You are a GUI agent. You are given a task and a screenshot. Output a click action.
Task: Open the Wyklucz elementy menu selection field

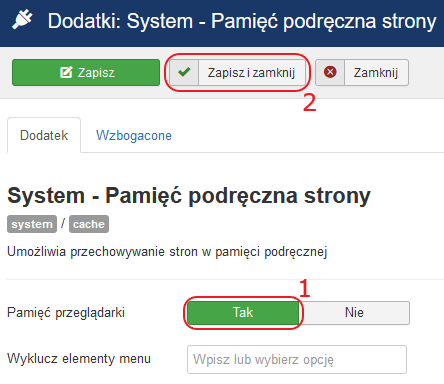[x=297, y=359]
